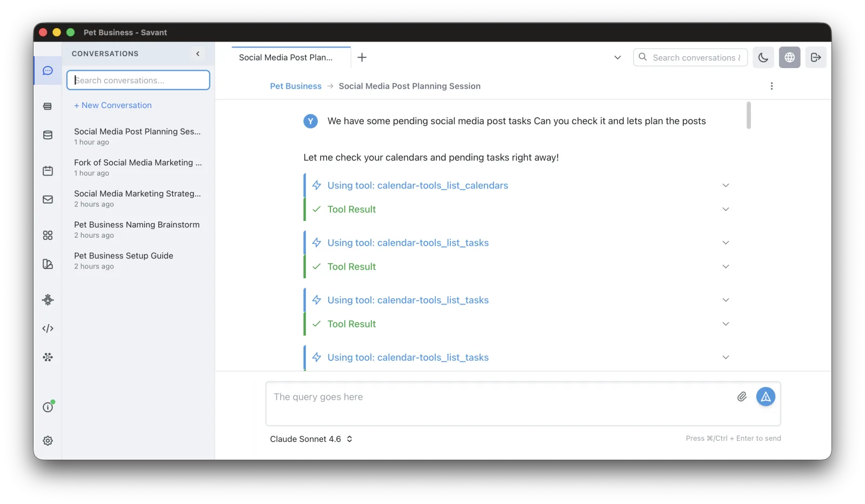Screen dimensions: 865x504
Task: Open the tab list dropdown chevron
Action: (617, 57)
